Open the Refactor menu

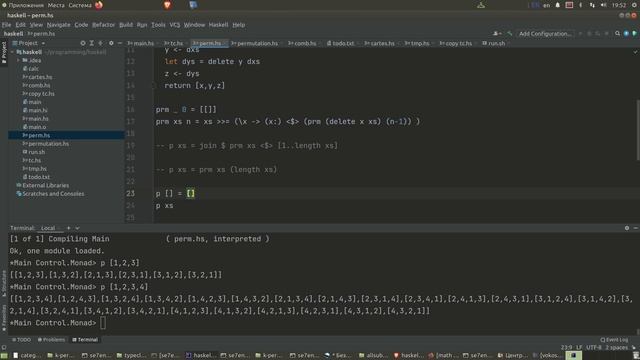pyautogui.click(x=103, y=24)
